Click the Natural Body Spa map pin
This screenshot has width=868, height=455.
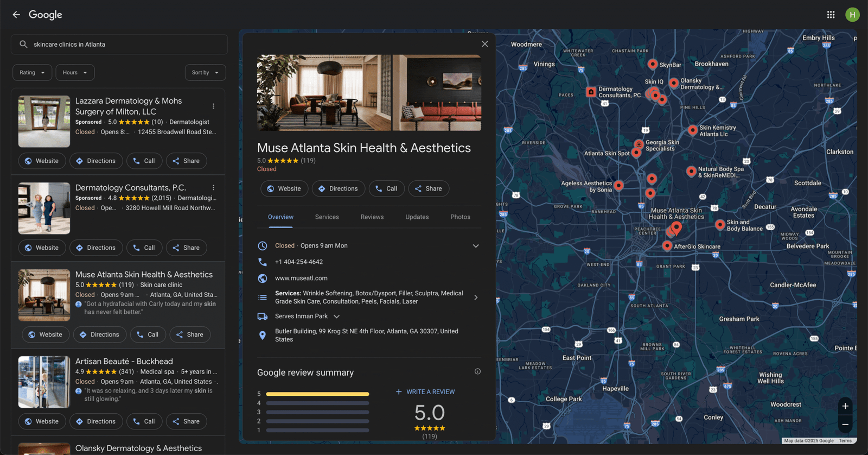[691, 171]
